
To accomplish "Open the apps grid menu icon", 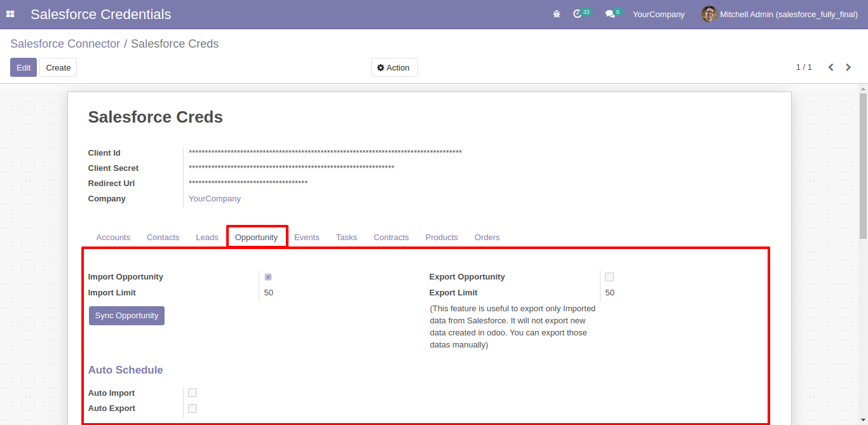I will point(10,14).
